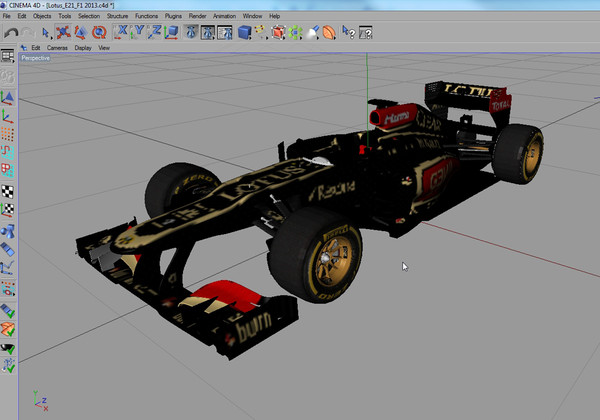Select the Animation tool filmstrip icon
This screenshot has height=420, width=600.
(8, 249)
